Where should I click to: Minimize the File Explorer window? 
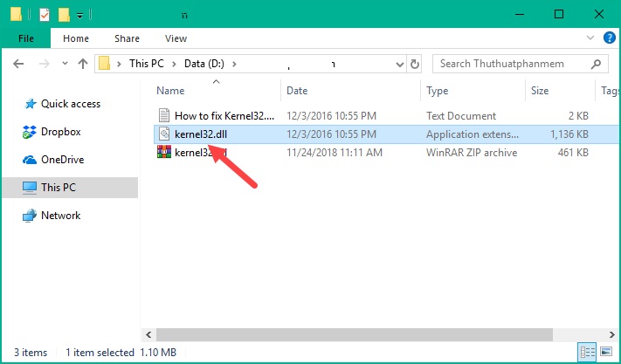tap(519, 14)
